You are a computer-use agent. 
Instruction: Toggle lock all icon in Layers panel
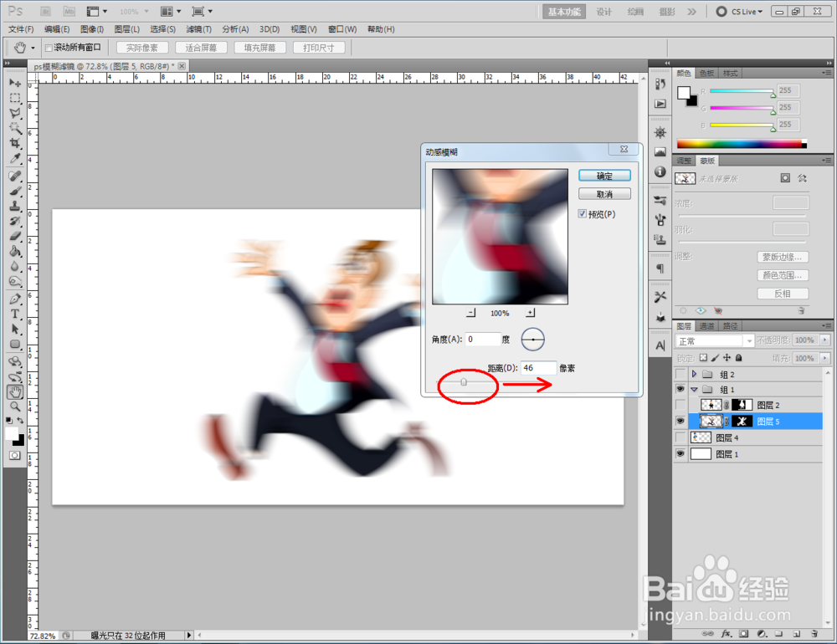coord(739,358)
